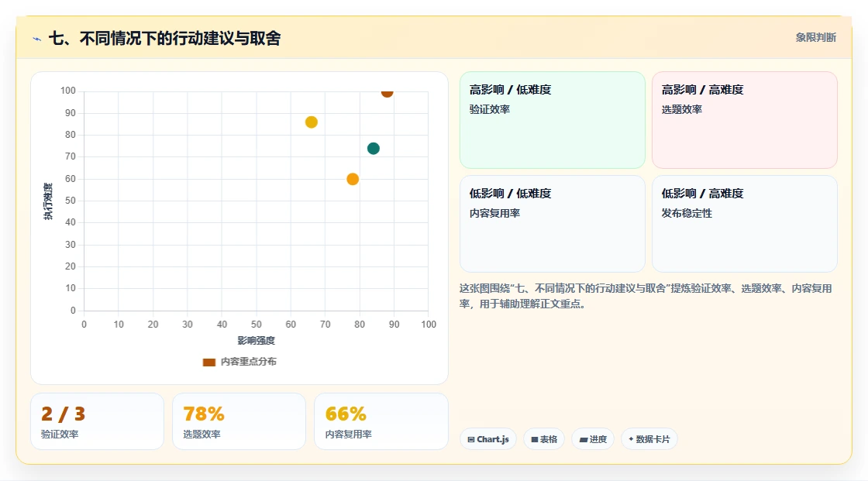Image resolution: width=868 pixels, height=481 pixels.
Task: Click the 选题效率 text in pink card
Action: click(681, 109)
